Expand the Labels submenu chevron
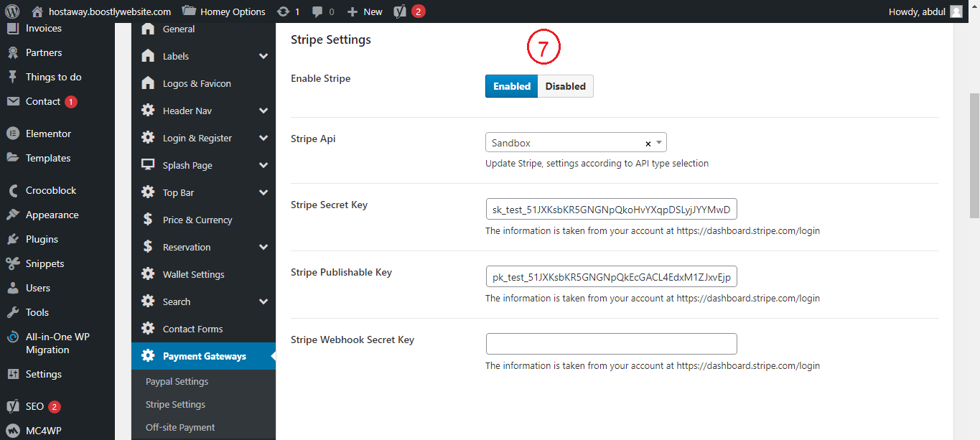This screenshot has width=980, height=440. pos(263,57)
